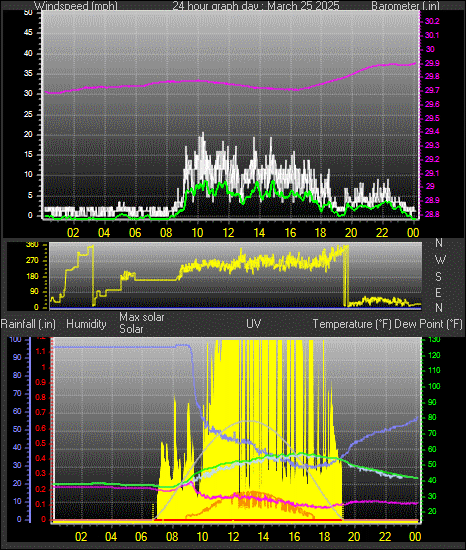Click the 'UV' legend label
Image resolution: width=466 pixels, height=550 pixels.
coord(254,323)
